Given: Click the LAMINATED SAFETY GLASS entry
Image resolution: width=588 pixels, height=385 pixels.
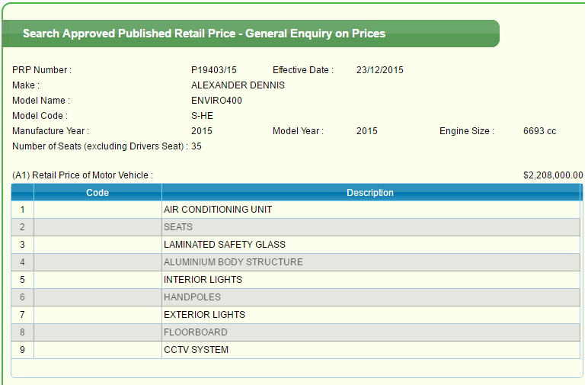Looking at the screenshot, I should [225, 245].
